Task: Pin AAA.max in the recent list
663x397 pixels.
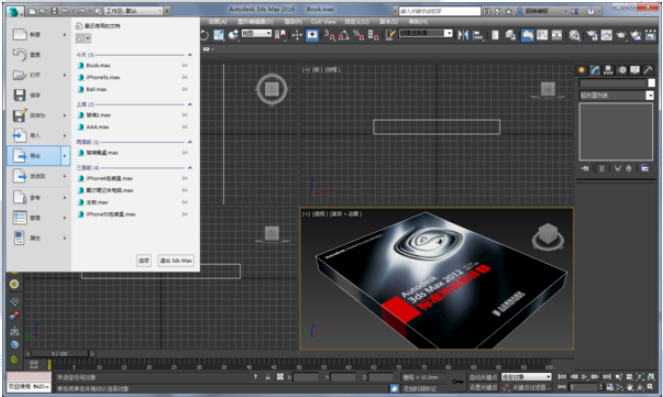Action: (x=185, y=127)
